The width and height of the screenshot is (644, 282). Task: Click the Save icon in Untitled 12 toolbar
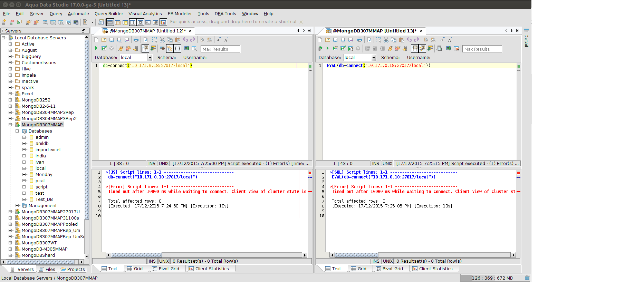(112, 40)
